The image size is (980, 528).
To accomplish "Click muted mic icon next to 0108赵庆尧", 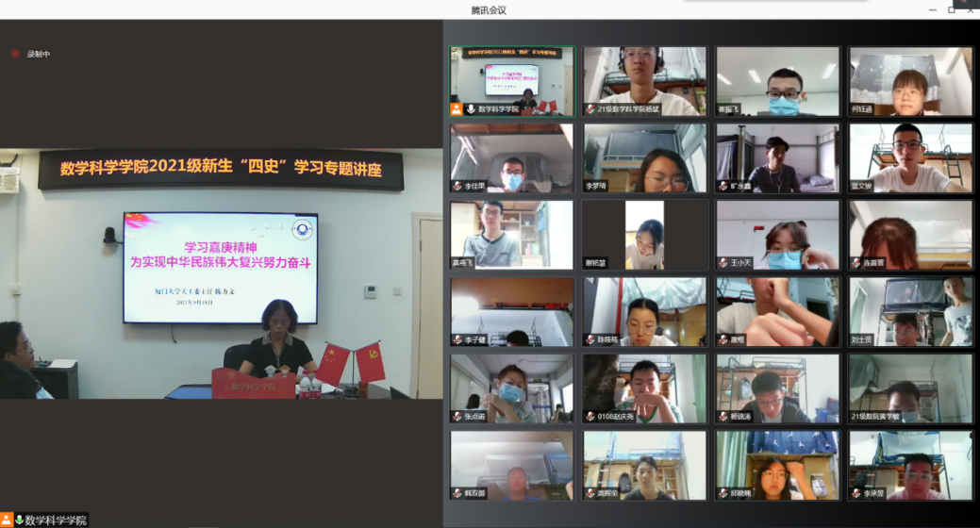I will (x=590, y=416).
